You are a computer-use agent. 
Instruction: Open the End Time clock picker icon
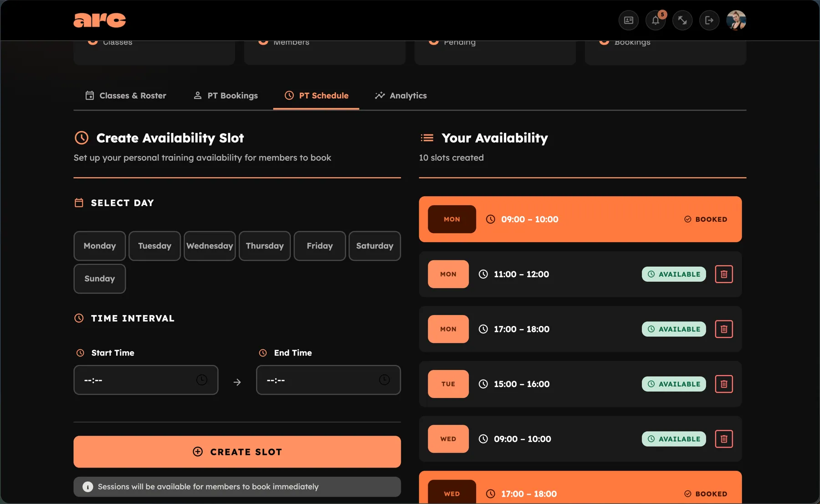[384, 380]
